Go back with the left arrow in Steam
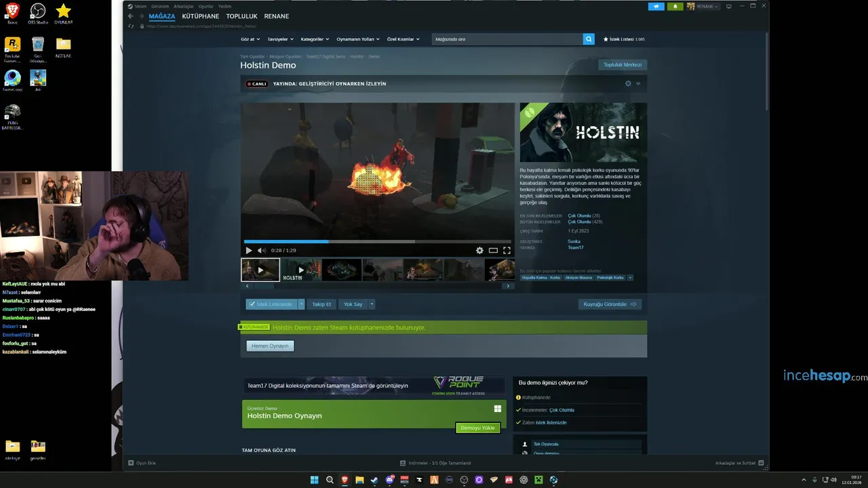Screen dimensions: 868x488 131,16
